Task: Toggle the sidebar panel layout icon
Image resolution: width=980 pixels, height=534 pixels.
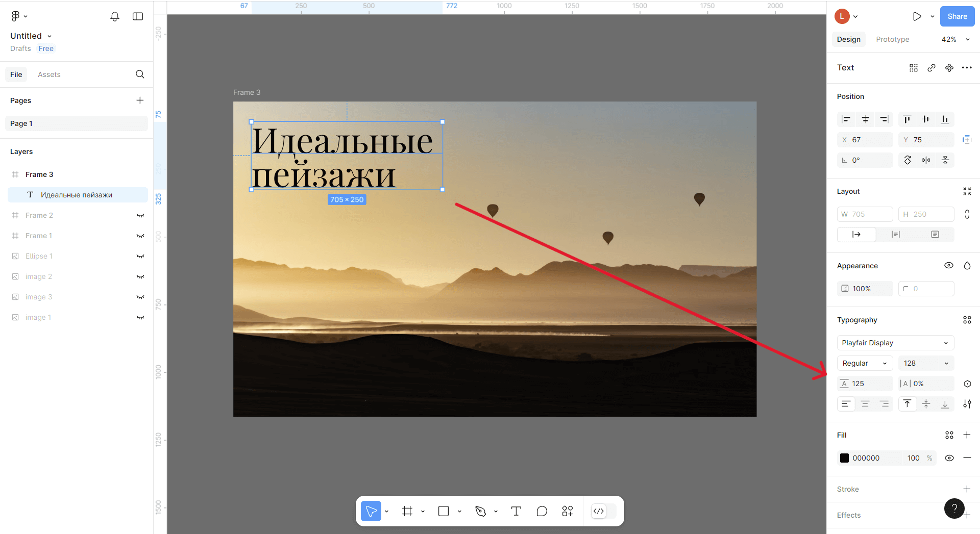Action: point(138,16)
